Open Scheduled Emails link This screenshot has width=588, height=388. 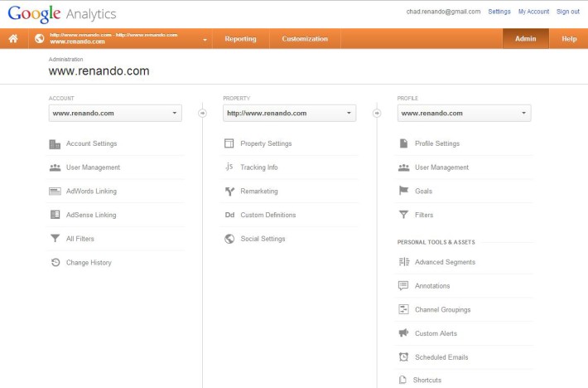441,357
